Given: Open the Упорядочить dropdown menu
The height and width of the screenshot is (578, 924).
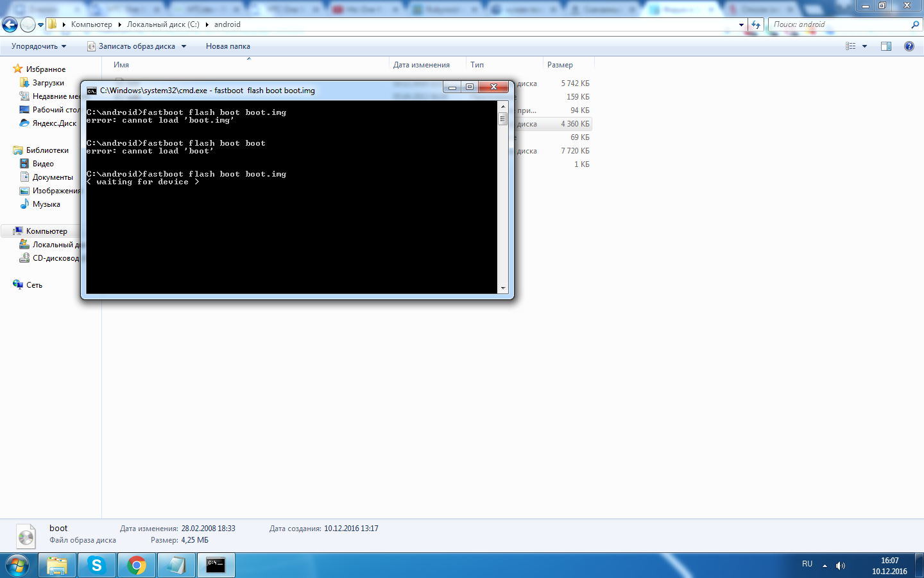Looking at the screenshot, I should [x=38, y=46].
